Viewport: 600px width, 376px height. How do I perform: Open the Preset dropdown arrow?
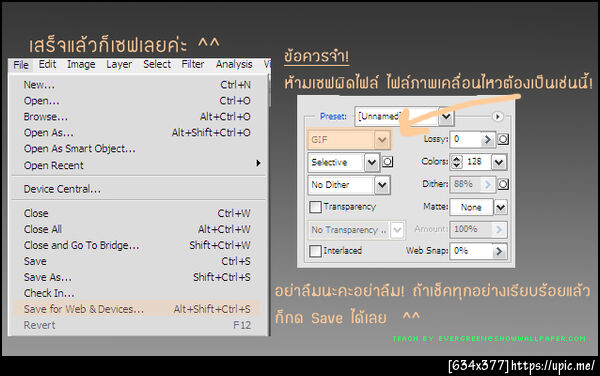[x=446, y=116]
